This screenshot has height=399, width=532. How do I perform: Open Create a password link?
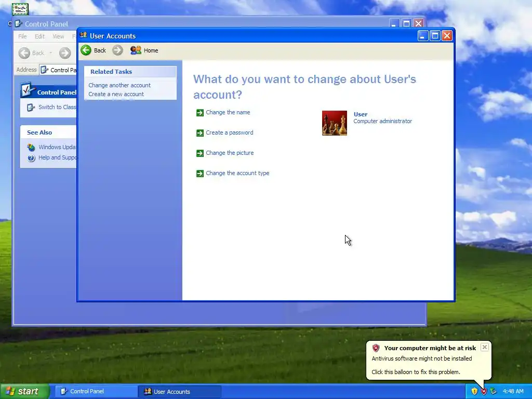(229, 132)
